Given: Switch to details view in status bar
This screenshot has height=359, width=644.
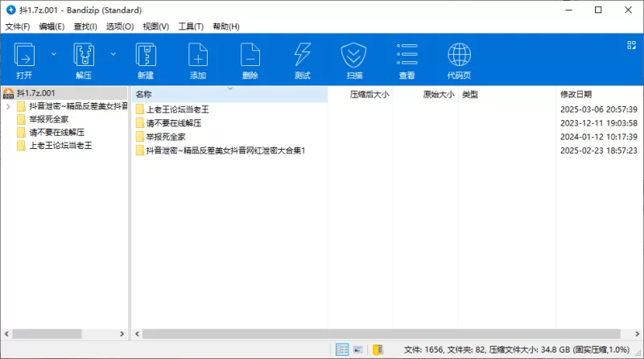Looking at the screenshot, I should (342, 349).
